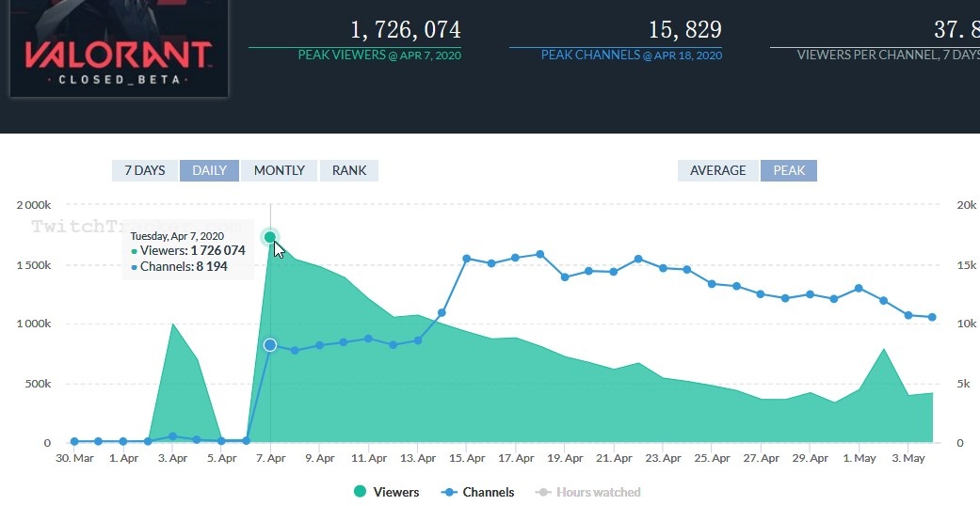This screenshot has width=980, height=506.
Task: Click the 19. Apr axis label
Action: pyautogui.click(x=565, y=459)
